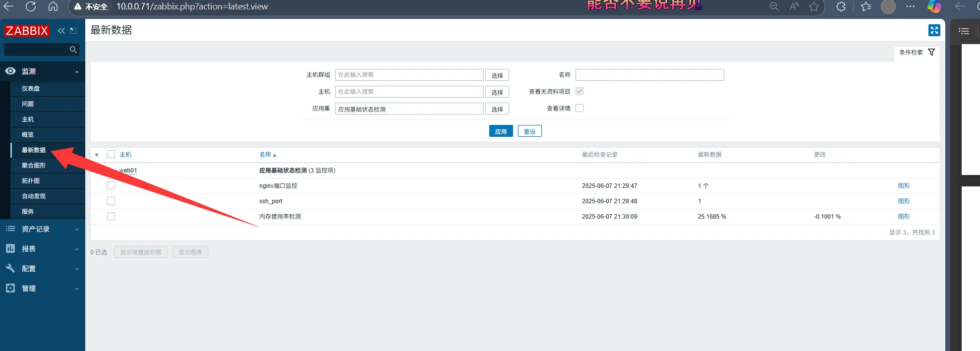Click the sidebar search magnifier icon

click(x=73, y=50)
